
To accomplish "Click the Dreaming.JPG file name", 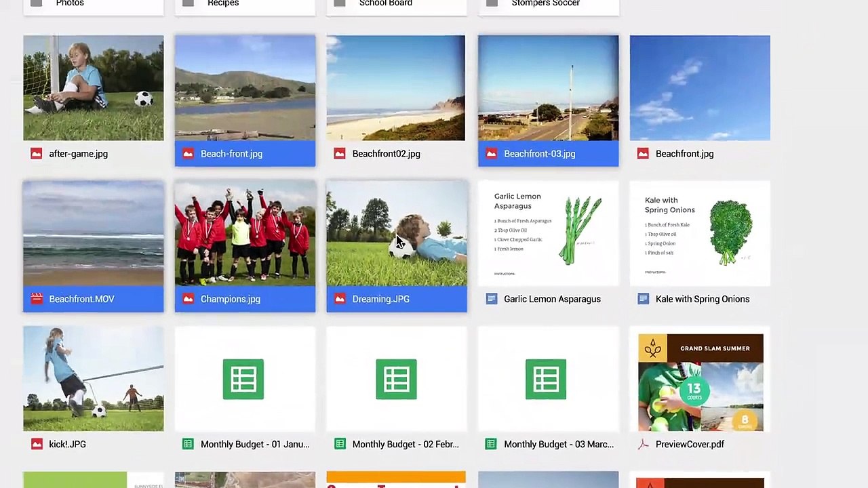I will click(380, 299).
